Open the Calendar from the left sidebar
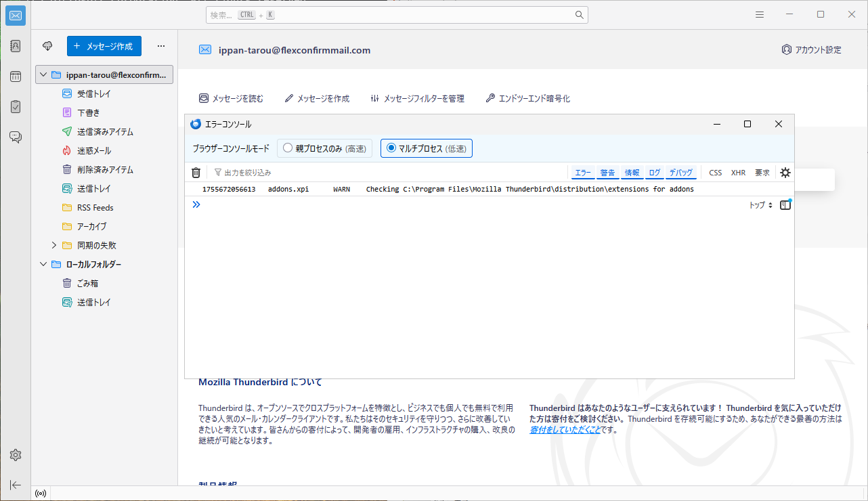Screen dimensions: 868x501 pos(15,76)
